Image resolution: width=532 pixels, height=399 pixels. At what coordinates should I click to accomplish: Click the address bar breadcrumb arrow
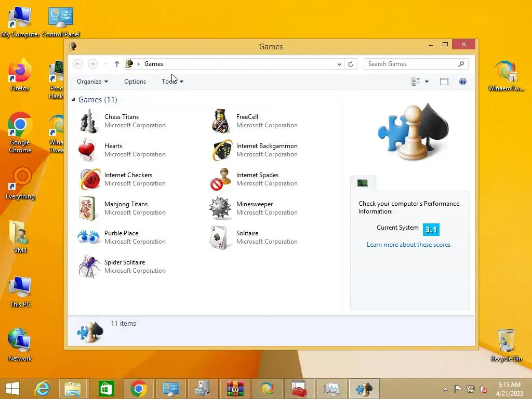pos(138,64)
